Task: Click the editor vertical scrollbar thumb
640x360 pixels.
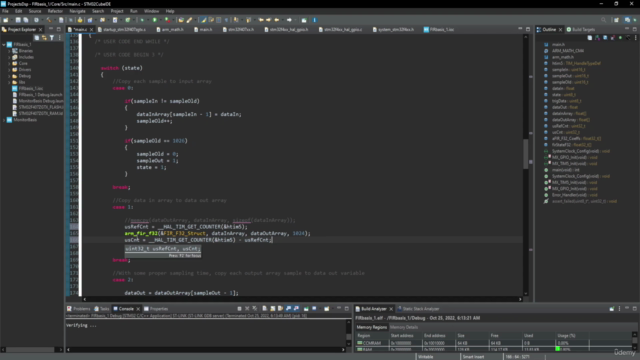Action: (525, 154)
